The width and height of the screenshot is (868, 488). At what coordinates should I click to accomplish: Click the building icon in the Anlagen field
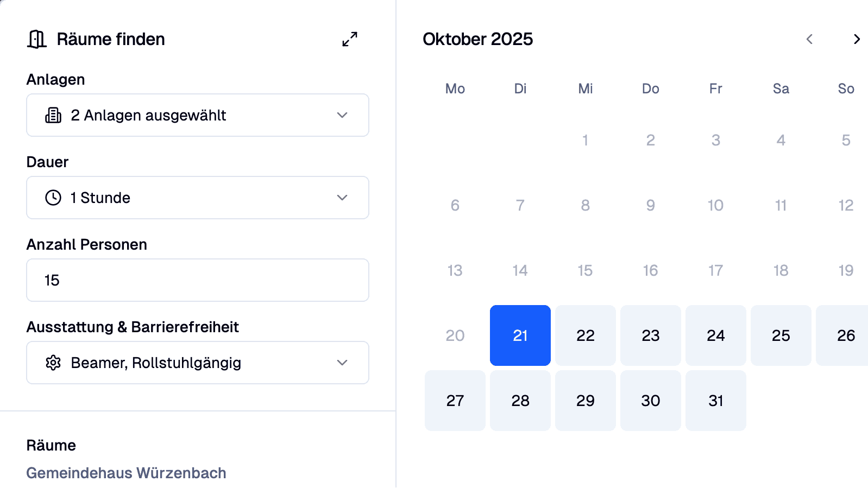click(53, 115)
